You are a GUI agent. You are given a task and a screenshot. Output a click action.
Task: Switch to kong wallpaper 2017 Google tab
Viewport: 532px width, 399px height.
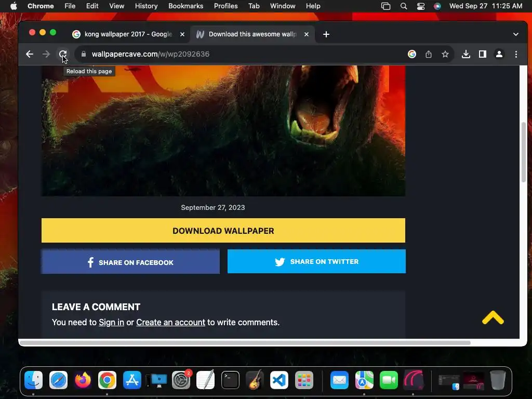[x=128, y=34]
